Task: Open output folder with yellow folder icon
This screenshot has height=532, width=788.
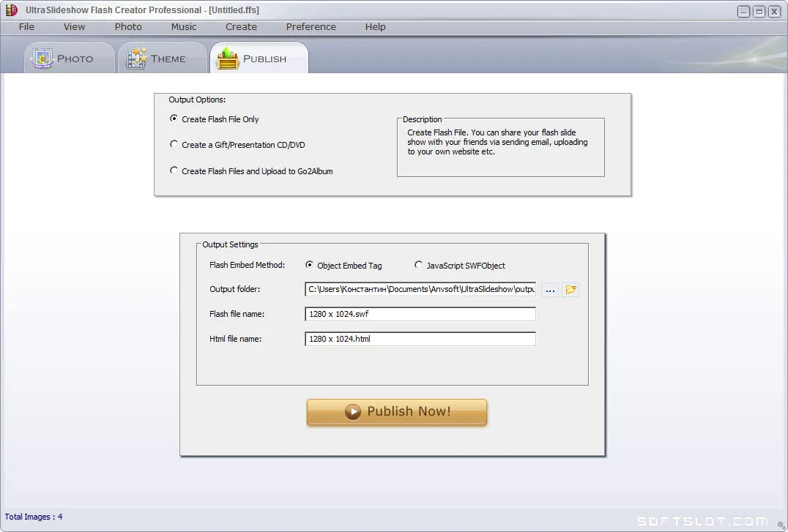Action: point(570,289)
